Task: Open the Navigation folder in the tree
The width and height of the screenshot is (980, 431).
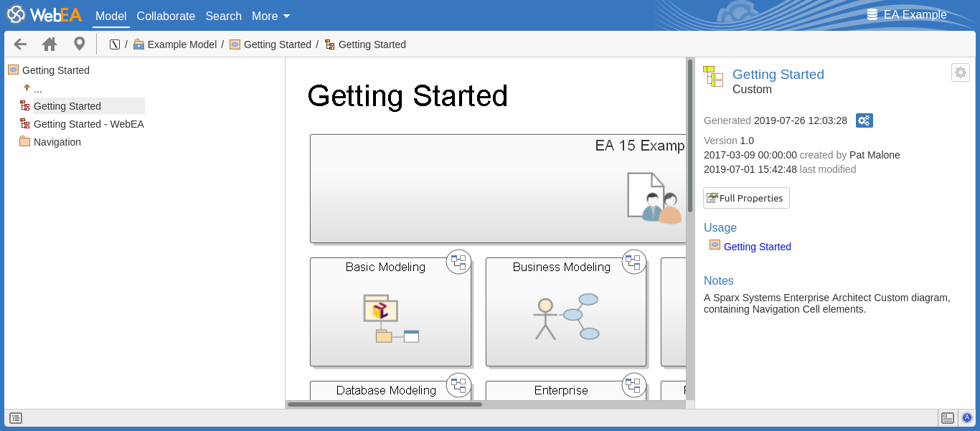Action: 57,142
